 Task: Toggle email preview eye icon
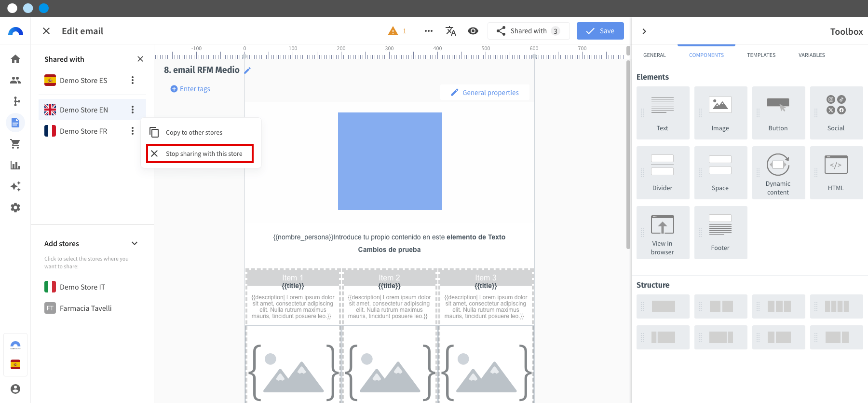(x=473, y=31)
